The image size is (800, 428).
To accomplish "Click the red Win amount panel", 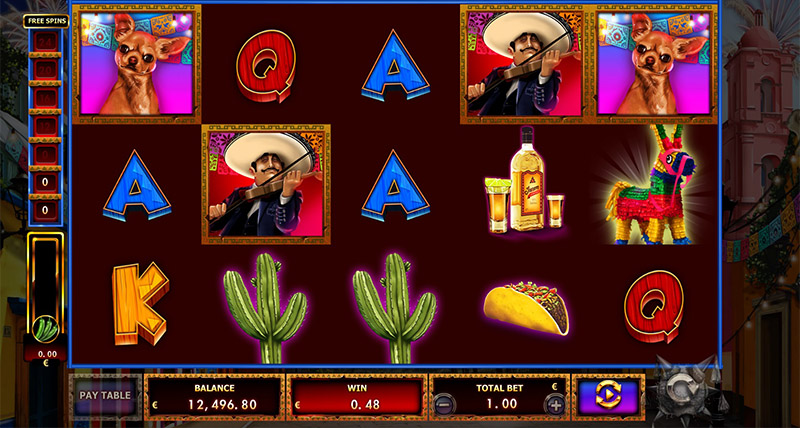I will pos(357,396).
